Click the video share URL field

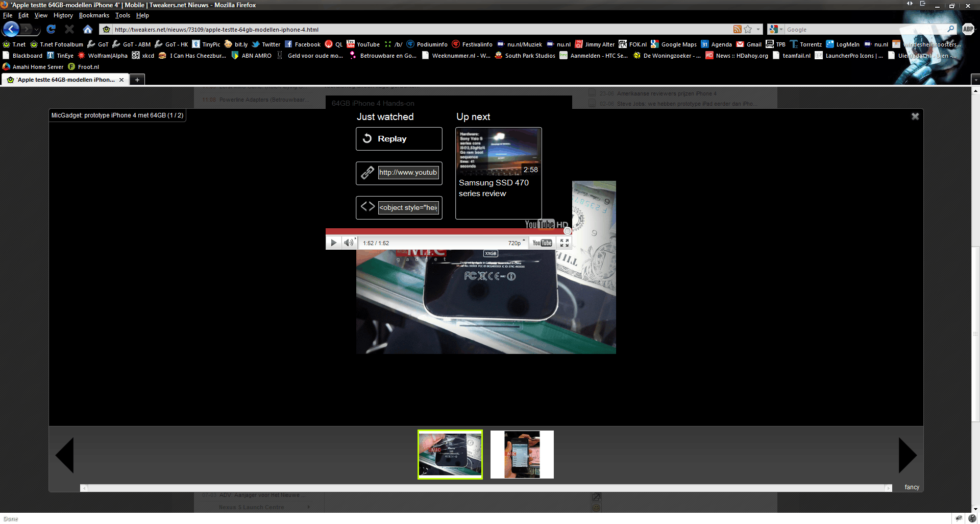pyautogui.click(x=408, y=173)
